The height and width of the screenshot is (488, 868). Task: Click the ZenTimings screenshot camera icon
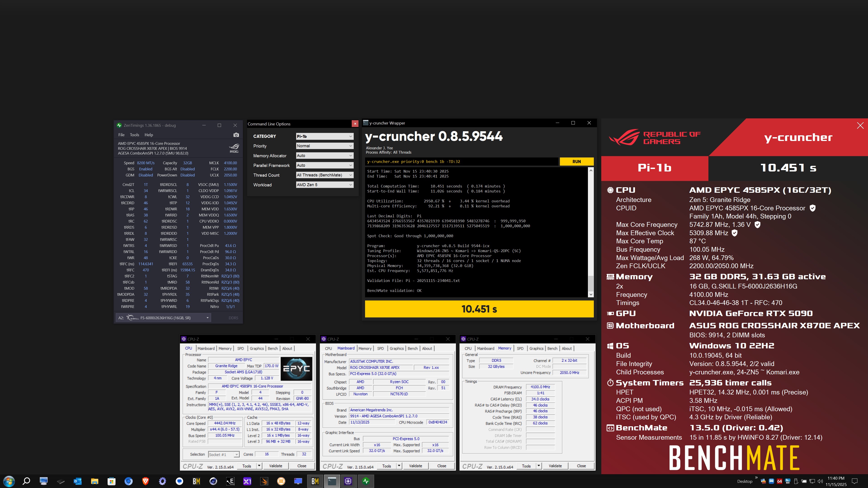(x=236, y=135)
